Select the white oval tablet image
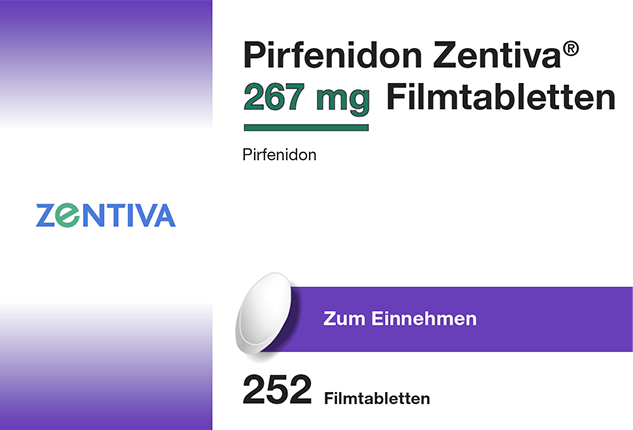This screenshot has height=430, width=633. click(x=264, y=313)
